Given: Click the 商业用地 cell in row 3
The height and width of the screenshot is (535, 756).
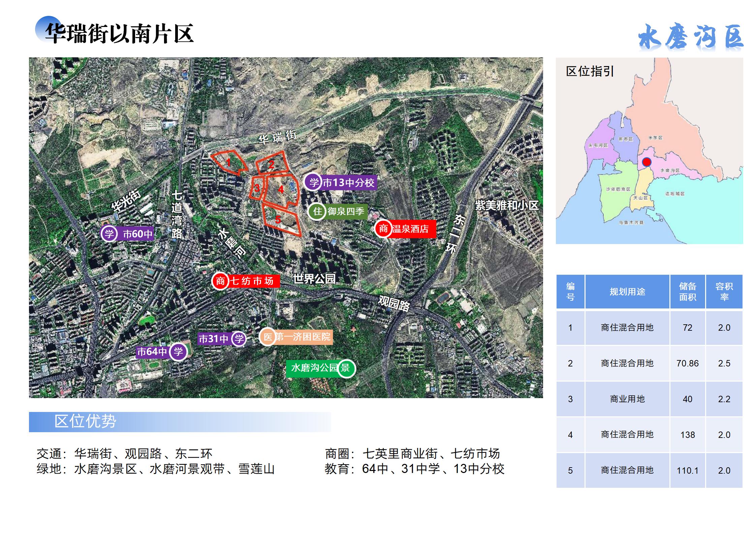Looking at the screenshot, I should [x=627, y=399].
